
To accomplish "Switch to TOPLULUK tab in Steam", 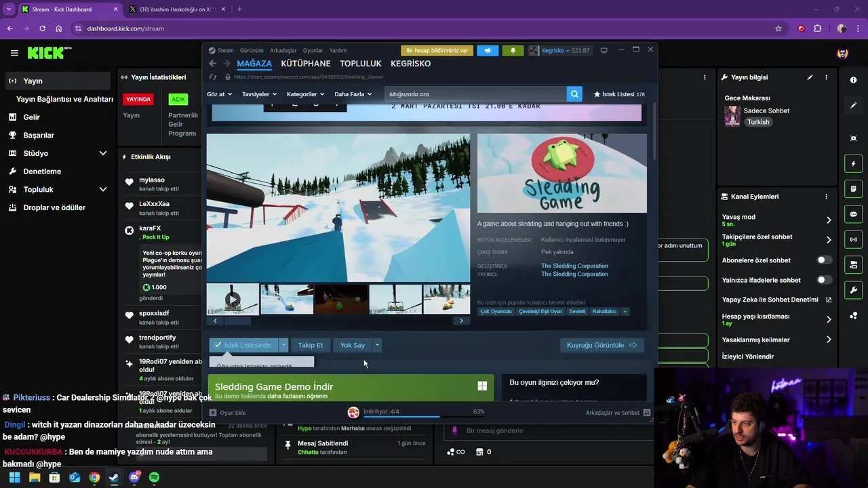I will pyautogui.click(x=361, y=64).
